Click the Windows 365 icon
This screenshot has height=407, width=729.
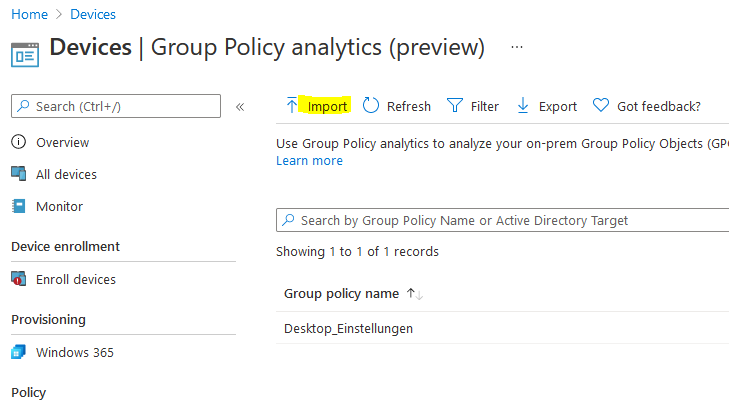[18, 353]
